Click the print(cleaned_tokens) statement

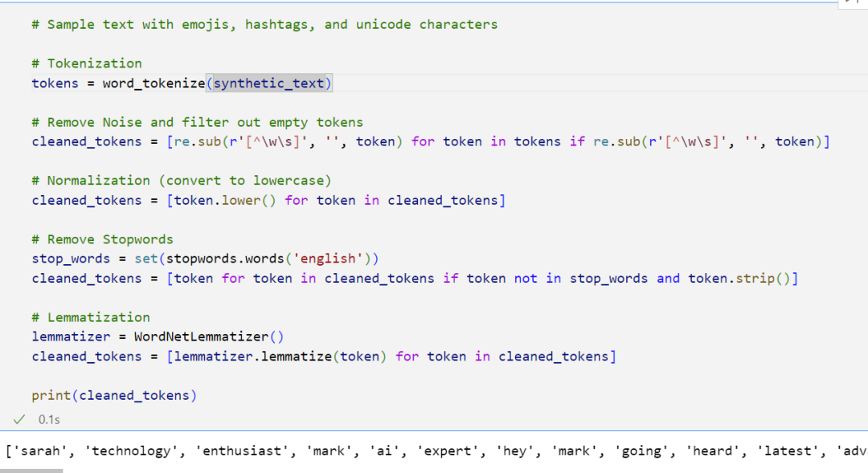[114, 395]
